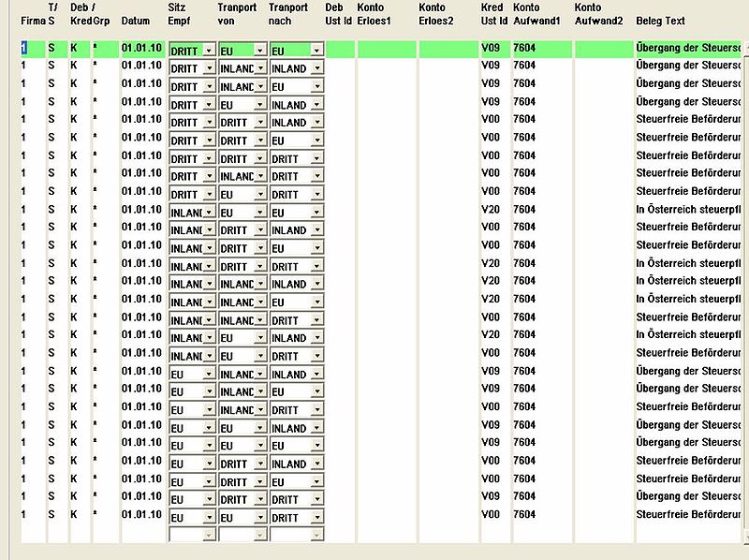Open Tranport von dropdown in the empty bottom row

tap(260, 535)
